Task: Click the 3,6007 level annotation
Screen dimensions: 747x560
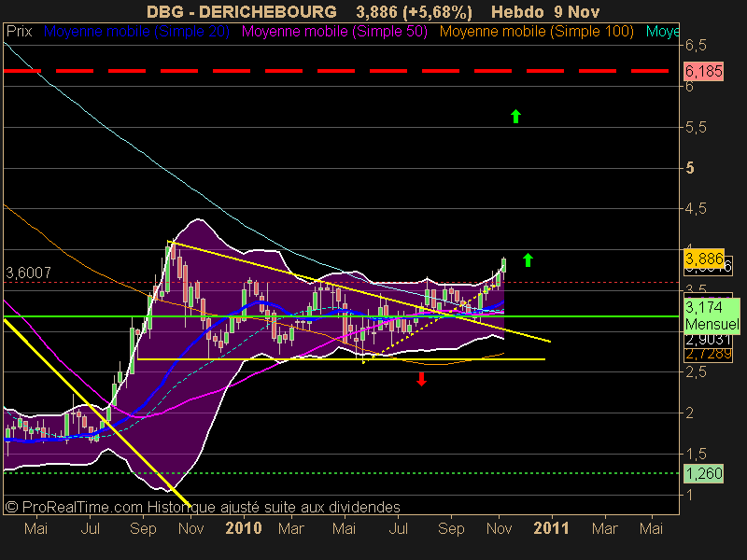Action: click(x=28, y=273)
